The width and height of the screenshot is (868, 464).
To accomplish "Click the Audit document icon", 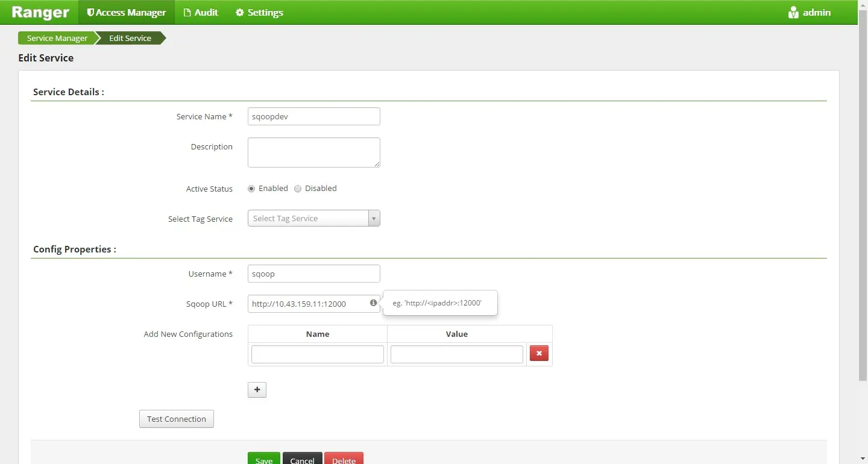I will pyautogui.click(x=187, y=12).
